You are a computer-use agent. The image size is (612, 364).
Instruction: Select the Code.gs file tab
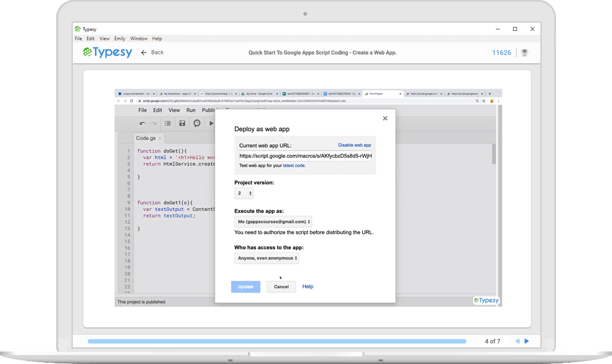click(x=146, y=138)
